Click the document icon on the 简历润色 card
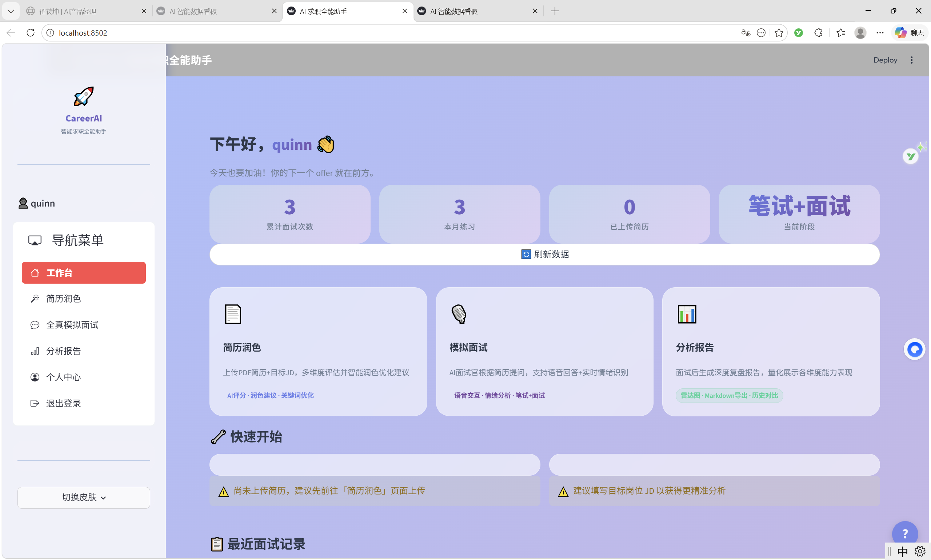The width and height of the screenshot is (931, 560). click(x=232, y=314)
